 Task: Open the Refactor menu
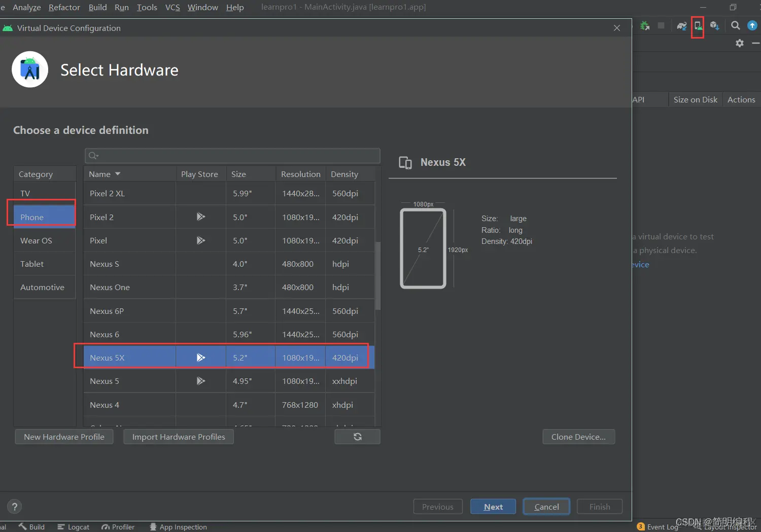click(x=64, y=7)
